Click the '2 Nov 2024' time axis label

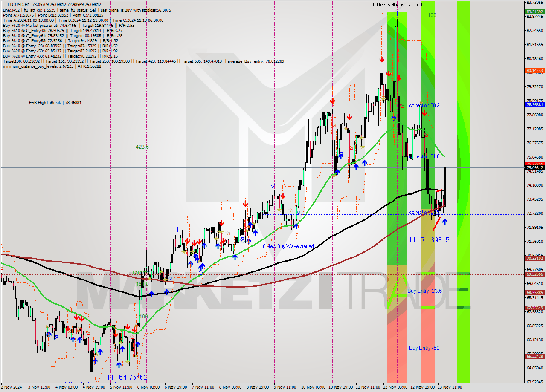point(12,387)
